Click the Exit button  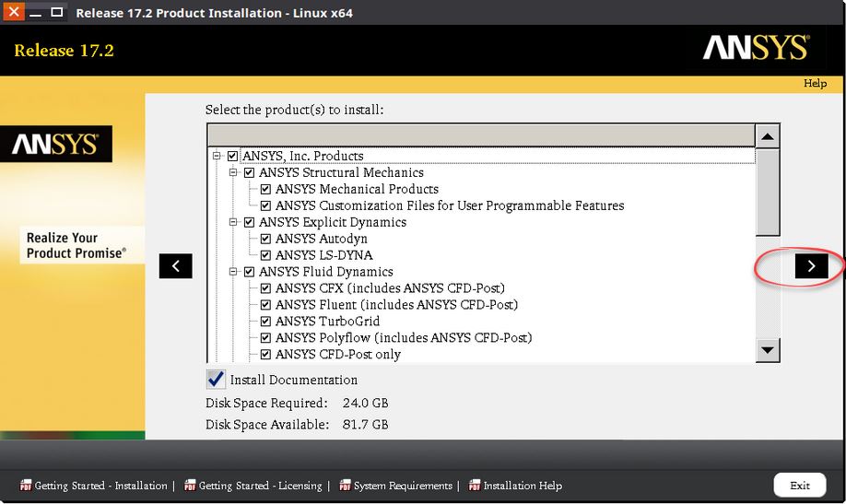pos(800,486)
